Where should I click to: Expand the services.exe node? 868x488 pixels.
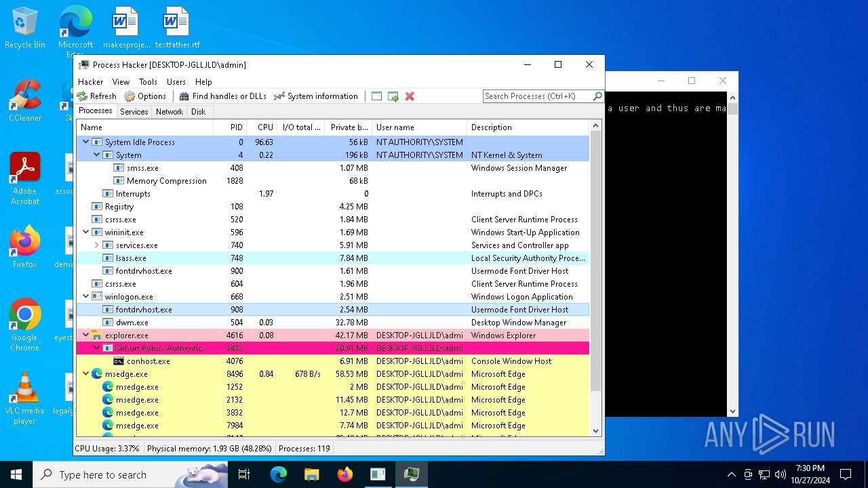[x=96, y=245]
